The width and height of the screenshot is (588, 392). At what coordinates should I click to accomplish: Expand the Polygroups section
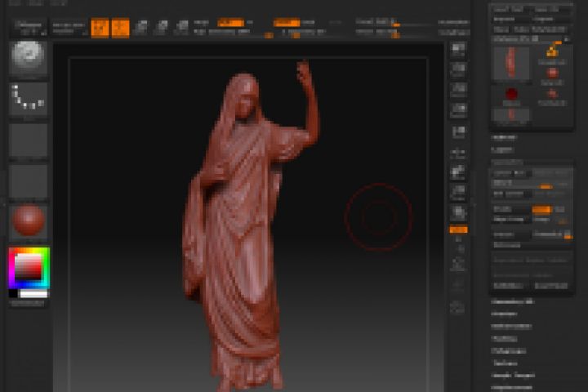pyautogui.click(x=509, y=351)
